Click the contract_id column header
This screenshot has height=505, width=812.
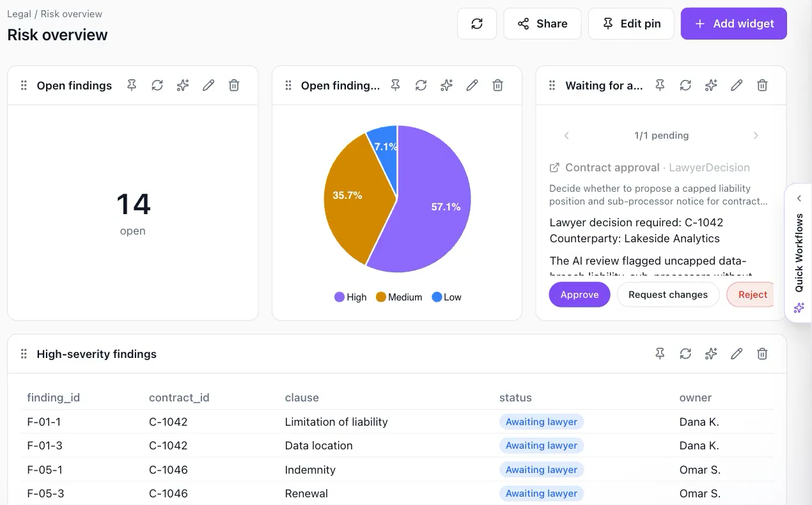tap(179, 398)
